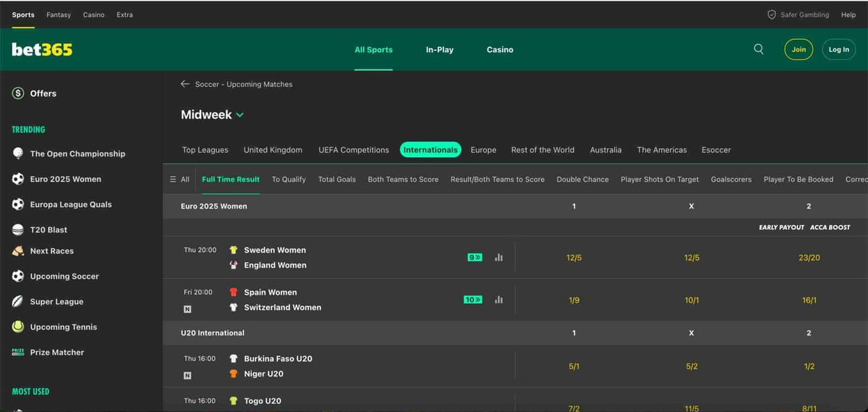868x412 pixels.
Task: Click the Europa League Quals ball icon
Action: (x=18, y=204)
